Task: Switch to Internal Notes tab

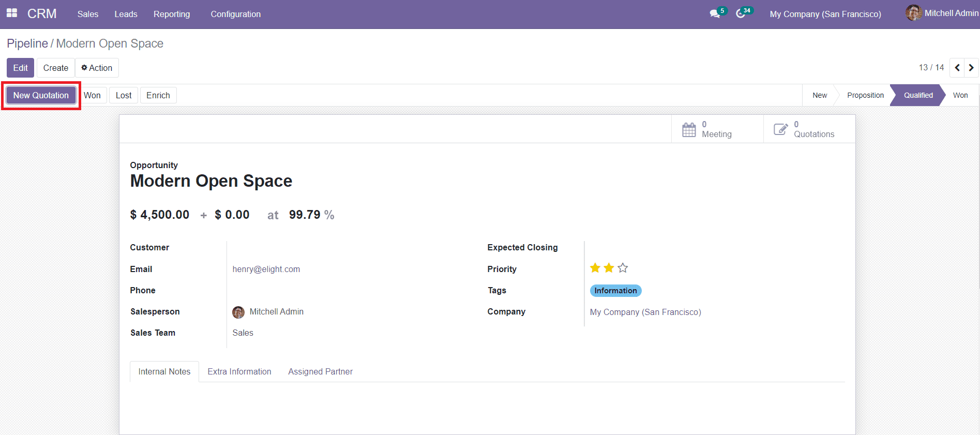Action: pos(164,371)
